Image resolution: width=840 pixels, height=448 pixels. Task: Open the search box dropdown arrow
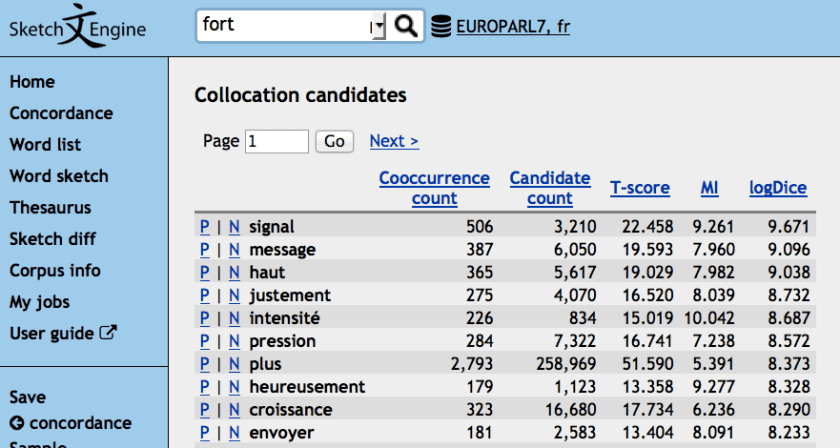[377, 28]
